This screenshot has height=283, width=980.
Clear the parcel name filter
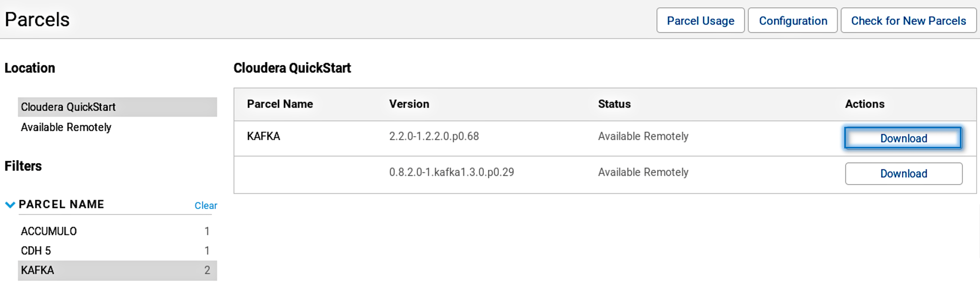coord(206,206)
